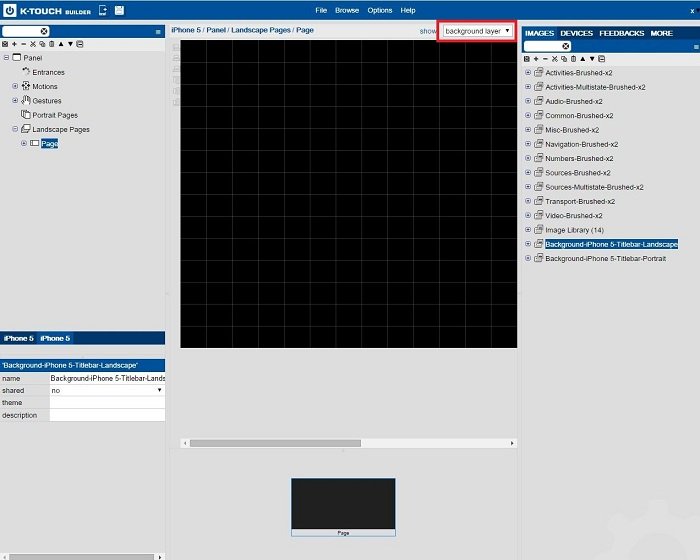Image resolution: width=700 pixels, height=560 pixels.
Task: Open the File menu
Action: (321, 10)
